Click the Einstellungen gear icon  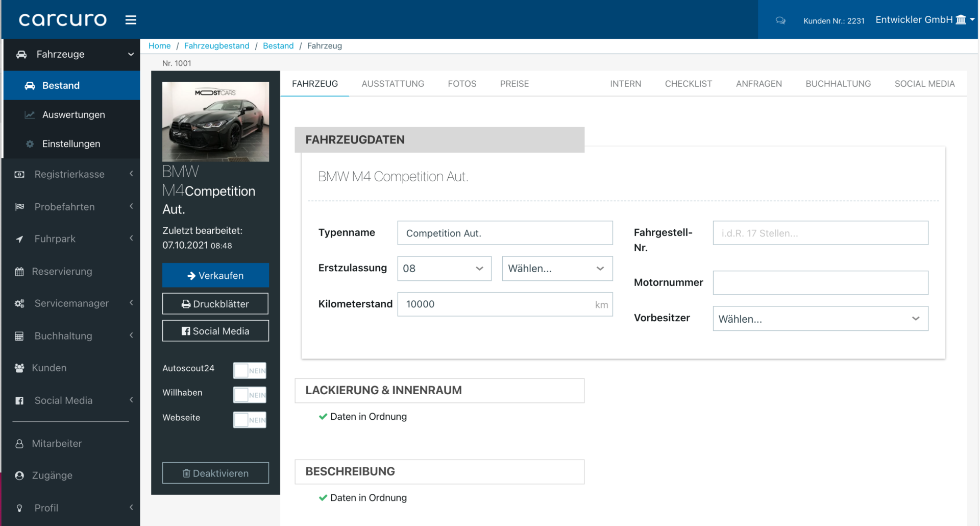coord(30,144)
